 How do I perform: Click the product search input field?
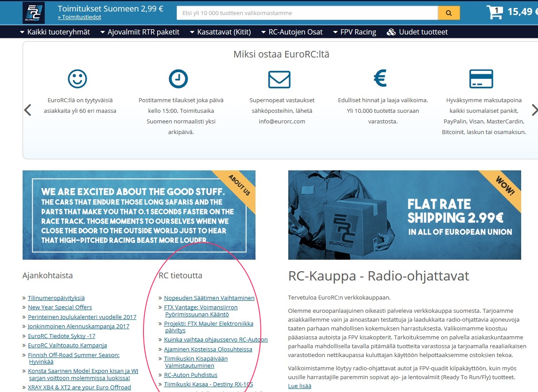pyautogui.click(x=307, y=13)
